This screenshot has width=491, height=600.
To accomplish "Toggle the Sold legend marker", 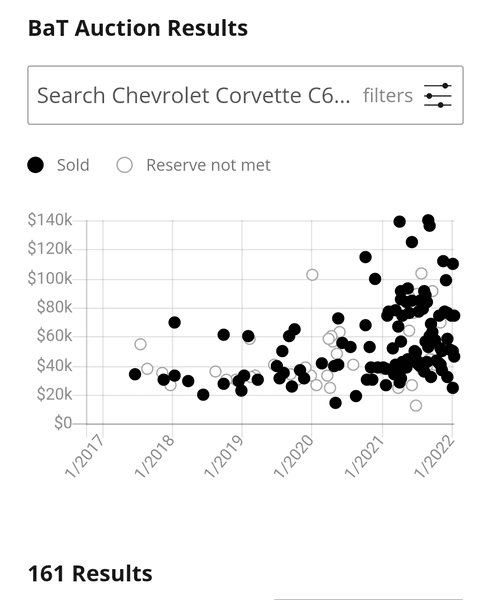I will tap(36, 165).
